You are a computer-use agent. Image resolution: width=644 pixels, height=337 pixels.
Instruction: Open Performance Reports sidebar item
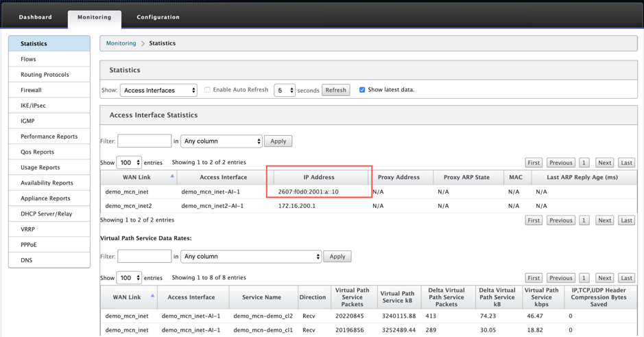[x=49, y=137]
